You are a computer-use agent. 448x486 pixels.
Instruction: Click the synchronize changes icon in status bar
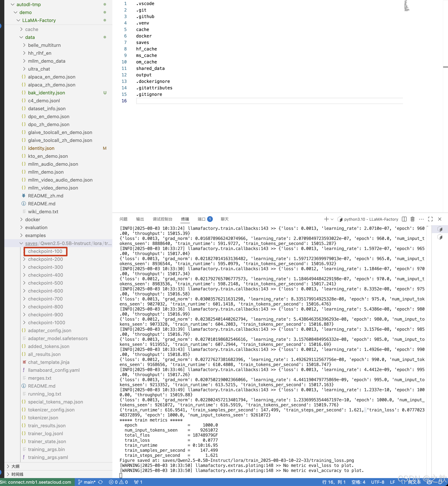pos(100,482)
